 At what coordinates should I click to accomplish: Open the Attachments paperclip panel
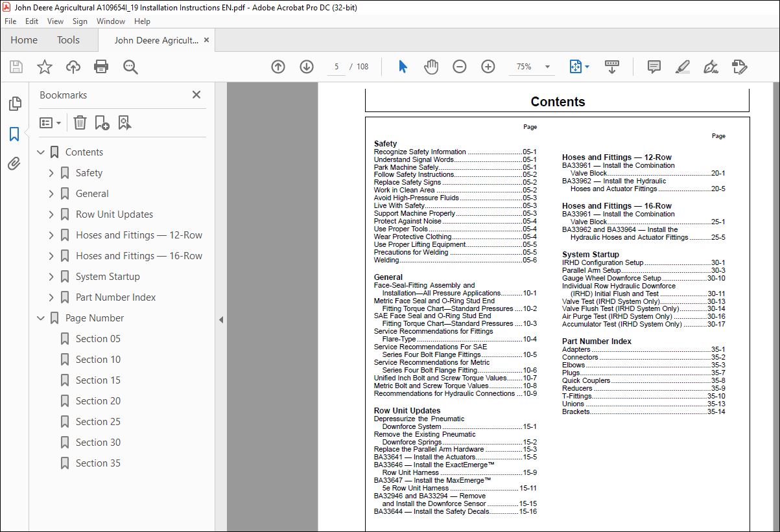[x=14, y=163]
